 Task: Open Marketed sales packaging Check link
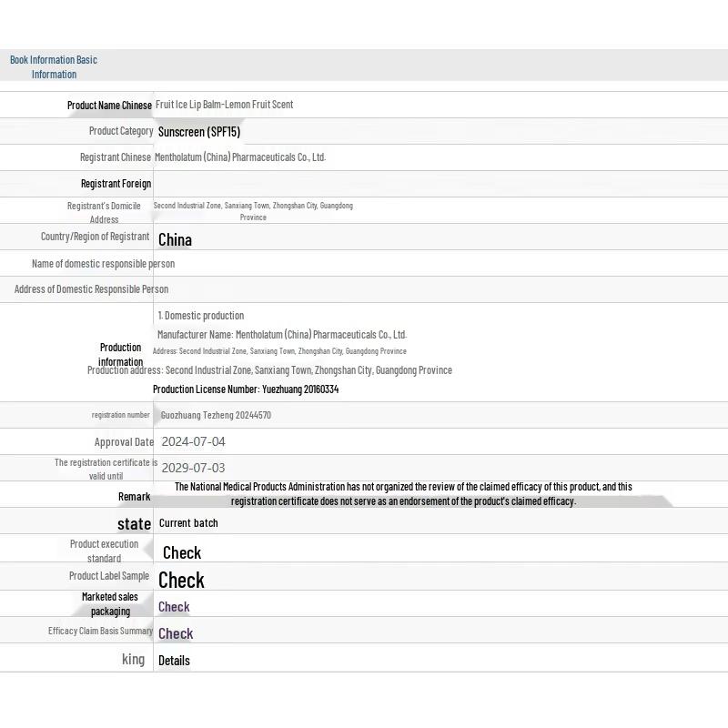(x=174, y=607)
